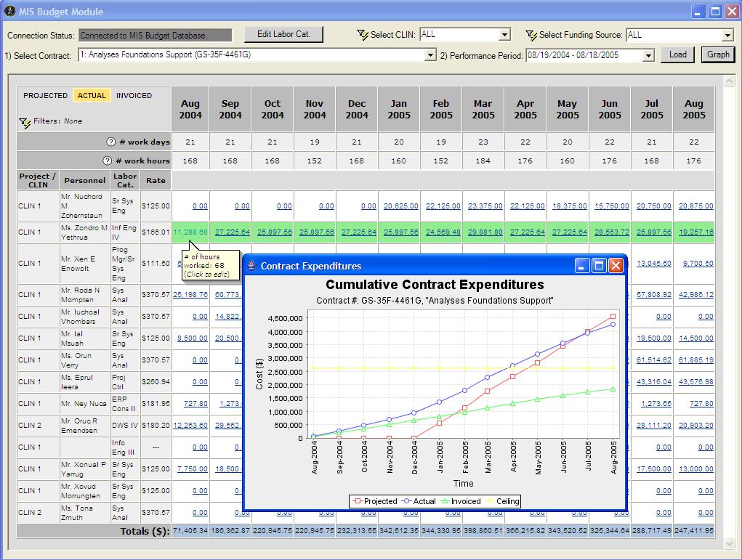Click the Mar 2005 column header
Image resolution: width=742 pixels, height=560 pixels.
pos(483,109)
